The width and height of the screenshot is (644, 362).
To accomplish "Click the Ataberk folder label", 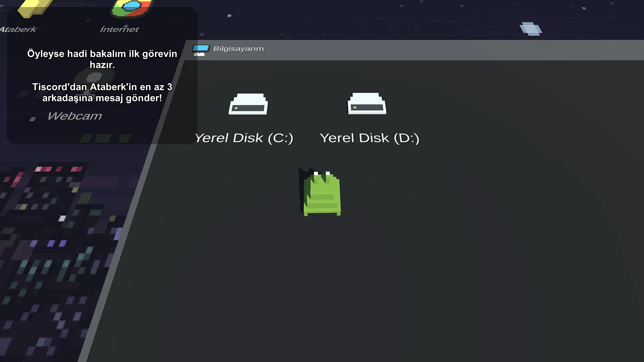I will pyautogui.click(x=18, y=29).
